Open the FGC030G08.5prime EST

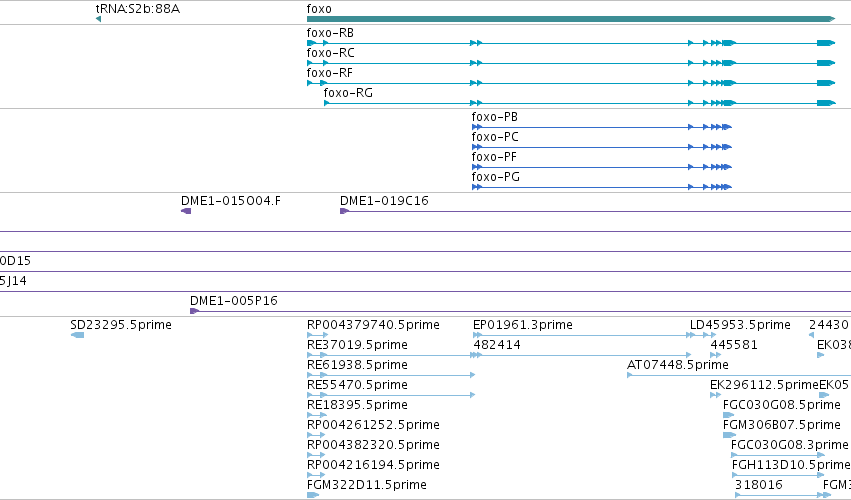[728, 415]
